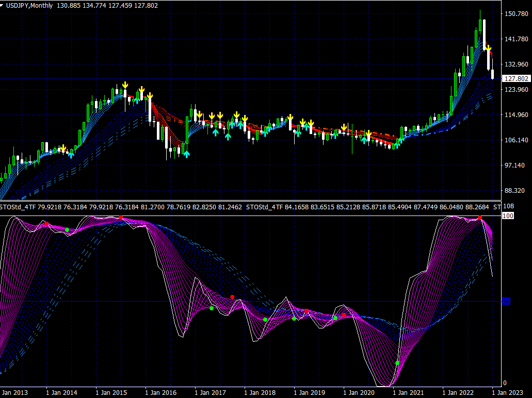Click the 150.780 price on the right scale
532x398 pixels.
pyautogui.click(x=516, y=14)
